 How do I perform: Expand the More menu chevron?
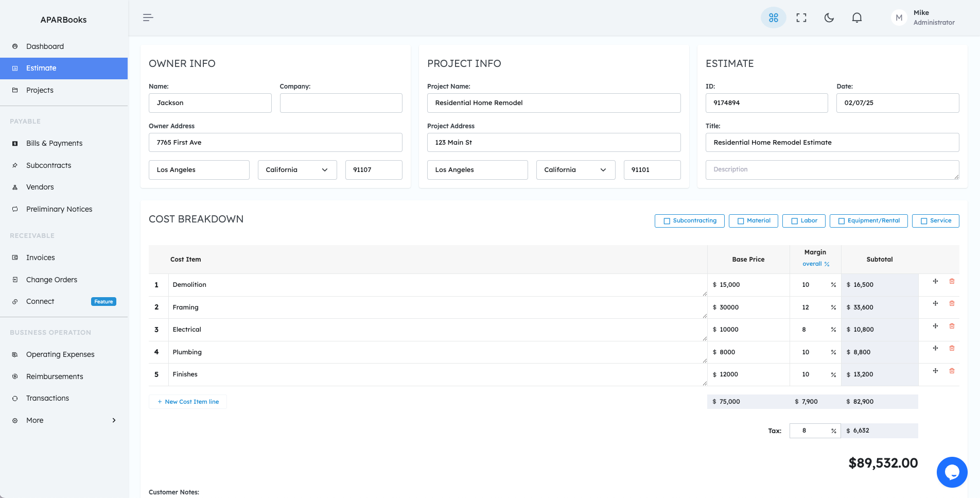tap(114, 420)
